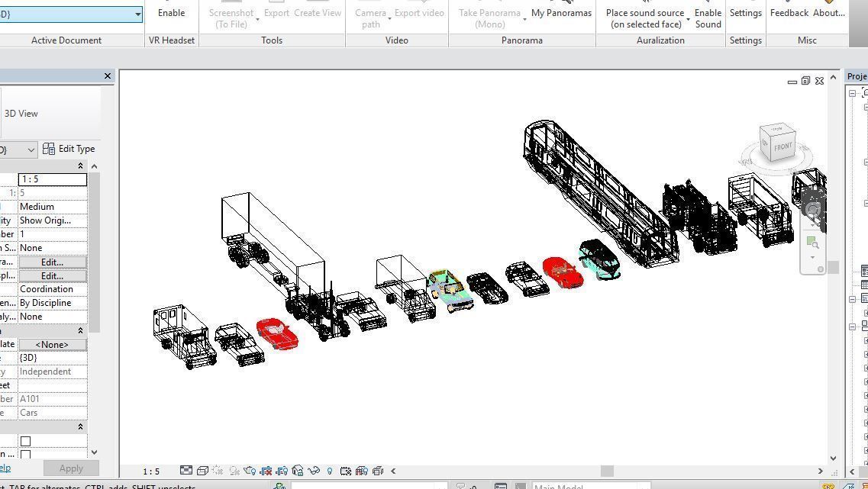Image resolution: width=868 pixels, height=489 pixels.
Task: Enable Sound in the Auralization panel
Action: pos(708,18)
